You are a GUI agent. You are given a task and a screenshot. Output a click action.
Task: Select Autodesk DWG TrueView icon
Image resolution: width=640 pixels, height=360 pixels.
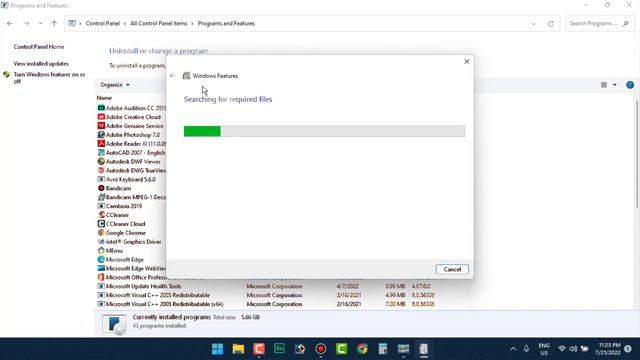coord(101,171)
